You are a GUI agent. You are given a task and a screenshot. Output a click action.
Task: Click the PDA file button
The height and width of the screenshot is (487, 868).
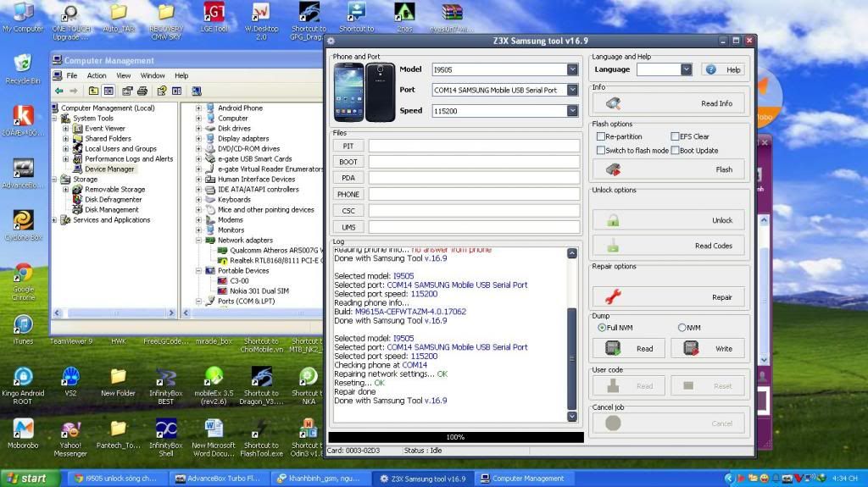[x=348, y=178]
